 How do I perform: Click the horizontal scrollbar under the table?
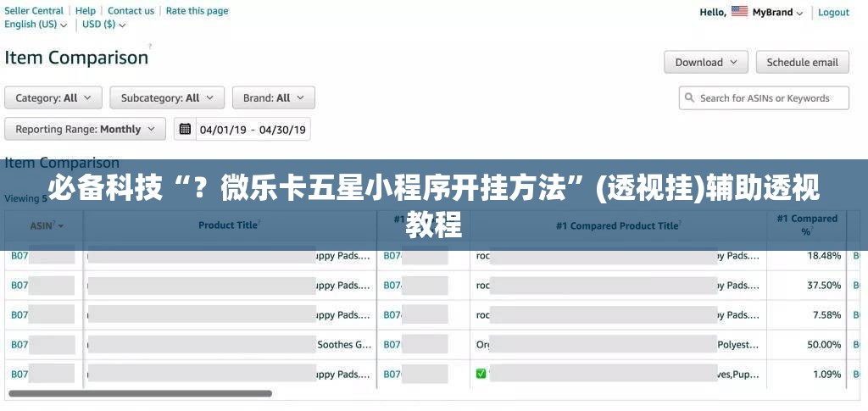(140, 394)
